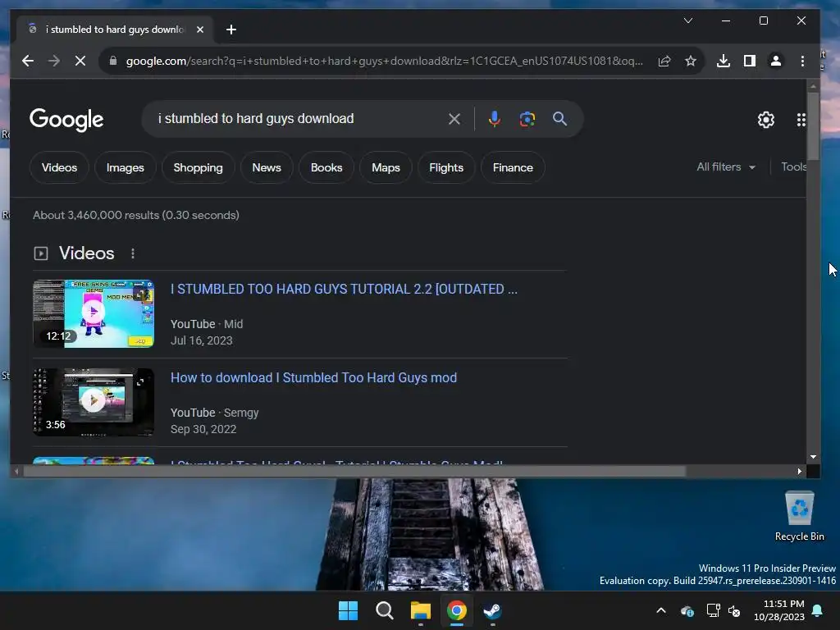
Task: Filter results by Images
Action: 126,167
